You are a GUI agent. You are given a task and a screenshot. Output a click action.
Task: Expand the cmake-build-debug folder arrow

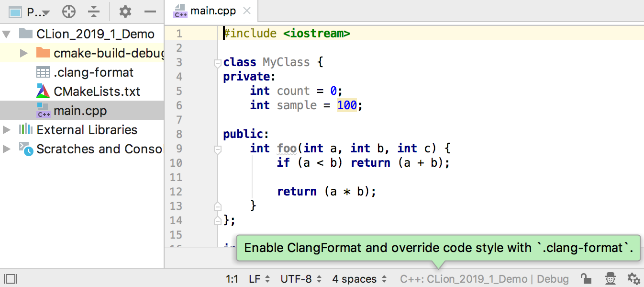[24, 53]
